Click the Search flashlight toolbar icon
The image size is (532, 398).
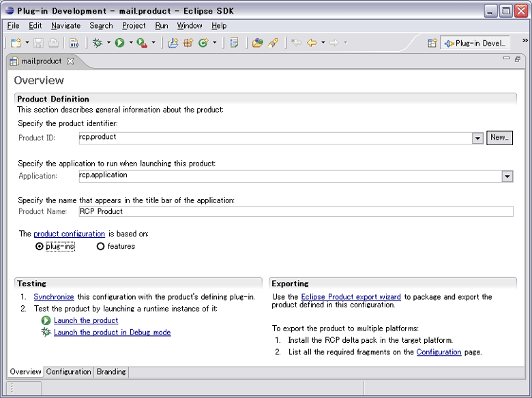pyautogui.click(x=273, y=43)
